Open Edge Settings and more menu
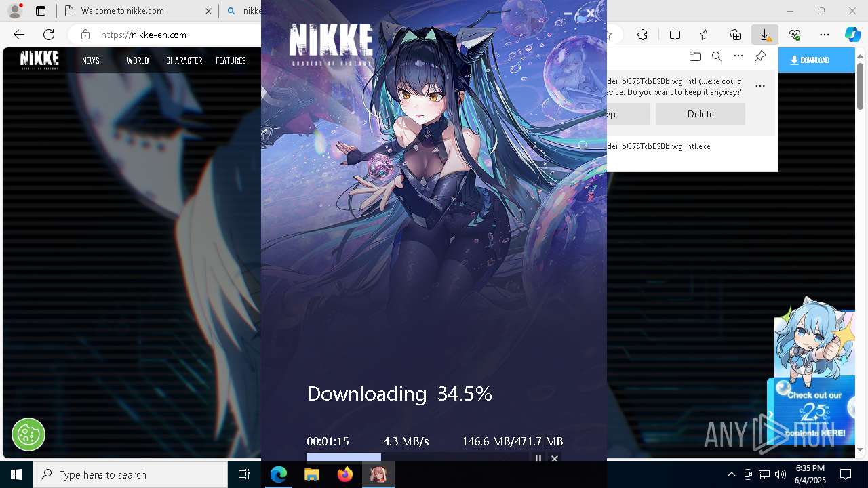 point(825,35)
